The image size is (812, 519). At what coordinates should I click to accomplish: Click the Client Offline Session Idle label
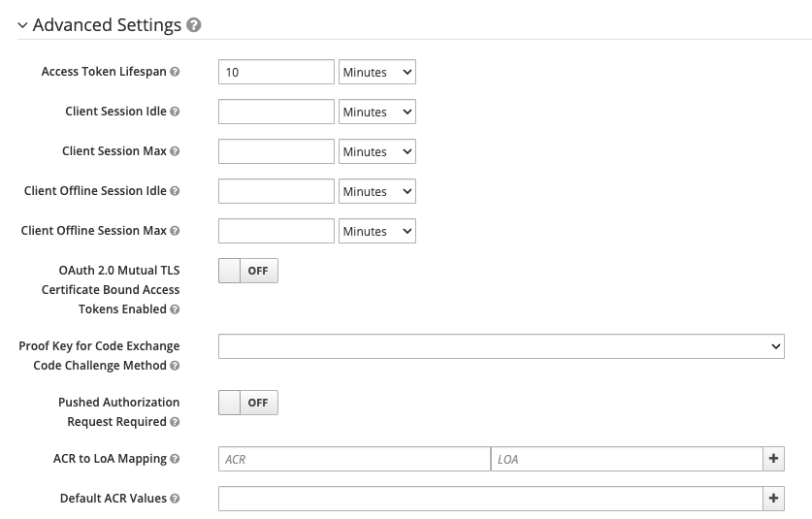[95, 191]
